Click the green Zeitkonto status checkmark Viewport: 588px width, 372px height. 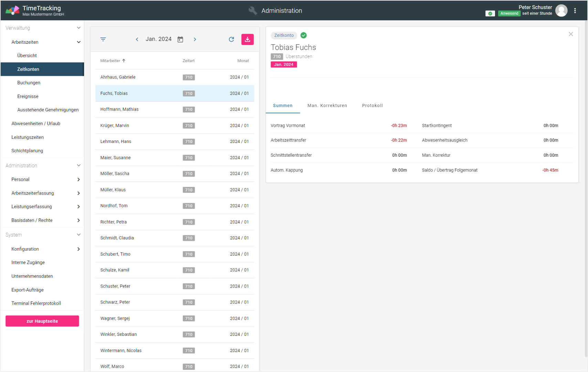point(303,35)
